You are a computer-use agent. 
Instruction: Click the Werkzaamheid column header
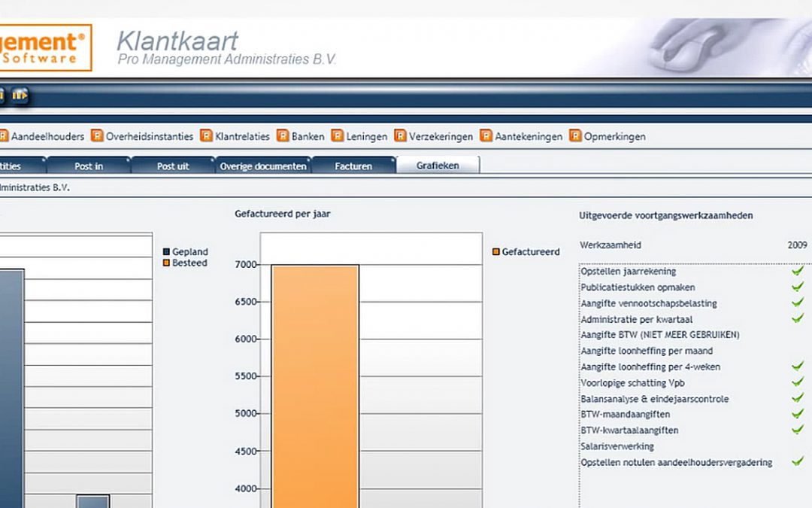pos(610,245)
